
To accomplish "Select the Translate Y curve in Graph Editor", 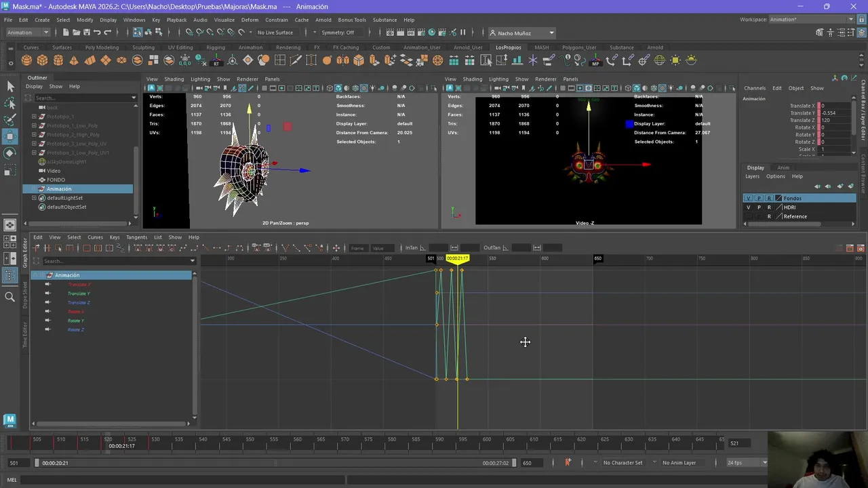I will (79, 293).
